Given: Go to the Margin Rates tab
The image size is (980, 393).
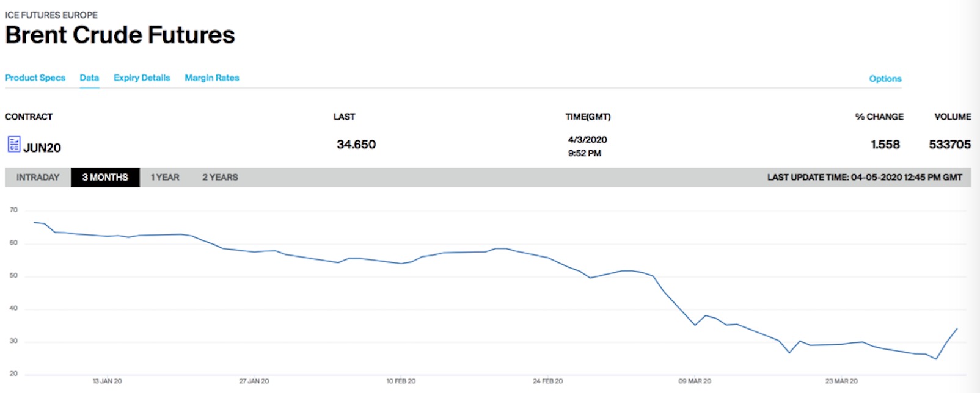Looking at the screenshot, I should click(212, 78).
